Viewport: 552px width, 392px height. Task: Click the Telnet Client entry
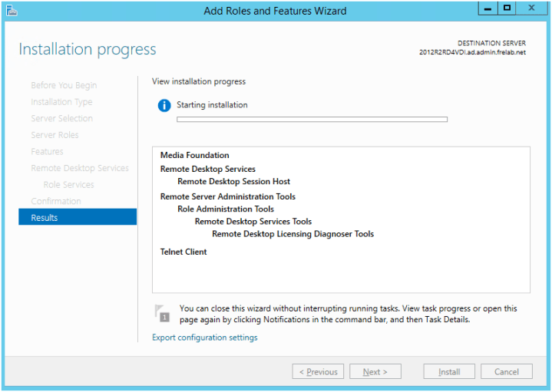click(x=183, y=252)
